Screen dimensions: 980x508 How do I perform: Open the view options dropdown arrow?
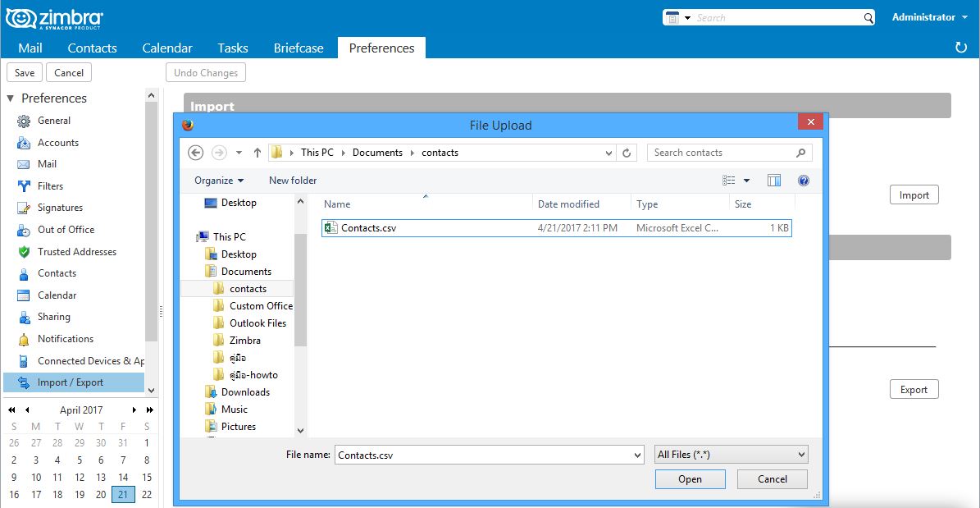[746, 181]
